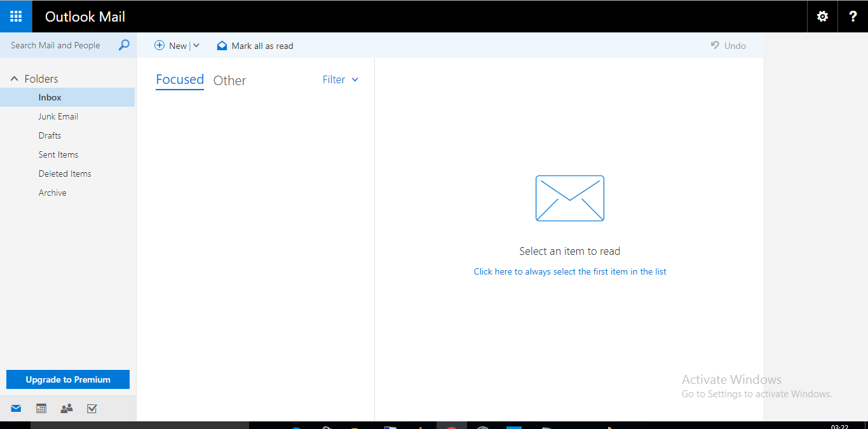Click the Undo button

click(728, 46)
